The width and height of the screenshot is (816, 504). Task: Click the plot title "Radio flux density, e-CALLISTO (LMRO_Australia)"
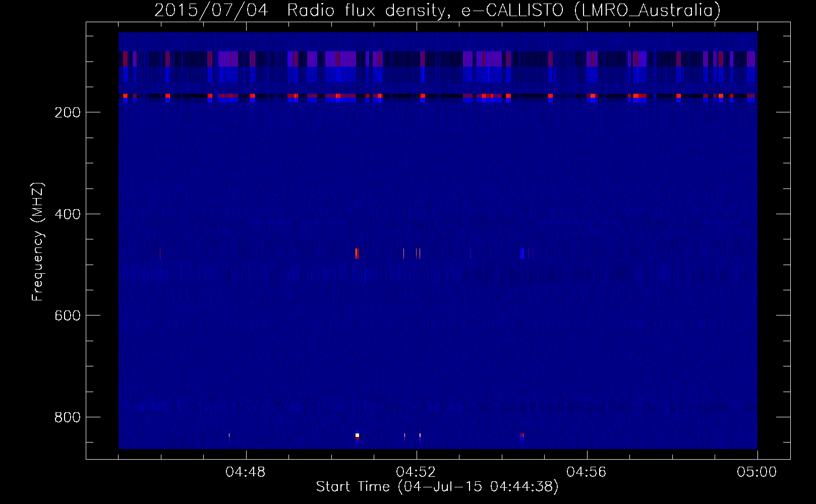(503, 10)
